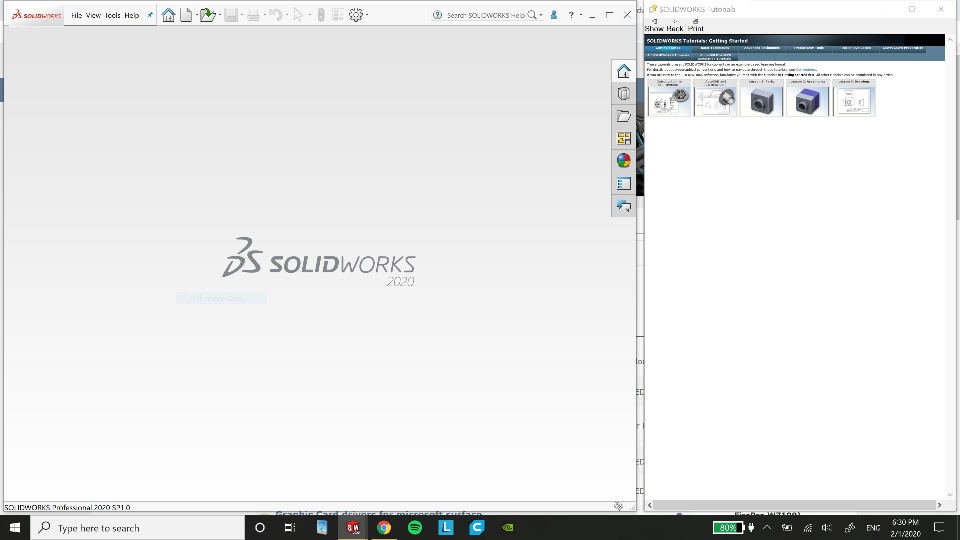Screen dimensions: 960x540
Task: Switch to SOLIDWORKS via red SW taskbar icon
Action: tap(353, 528)
